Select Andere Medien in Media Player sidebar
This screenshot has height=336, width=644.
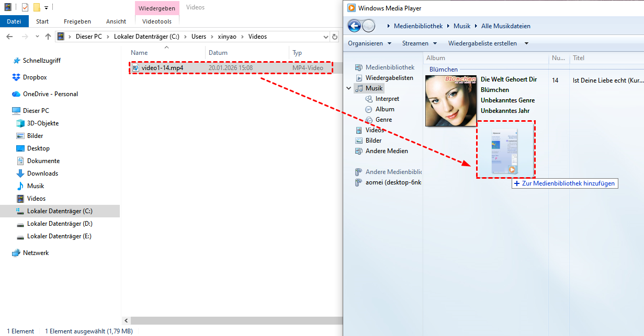pos(387,151)
